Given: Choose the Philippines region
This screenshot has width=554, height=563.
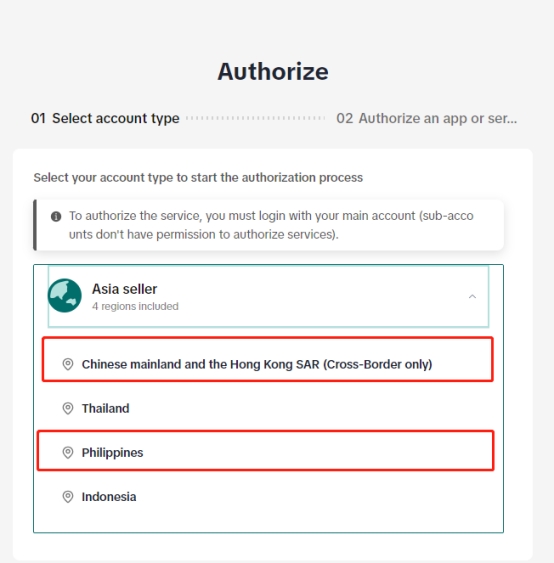Looking at the screenshot, I should (266, 451).
